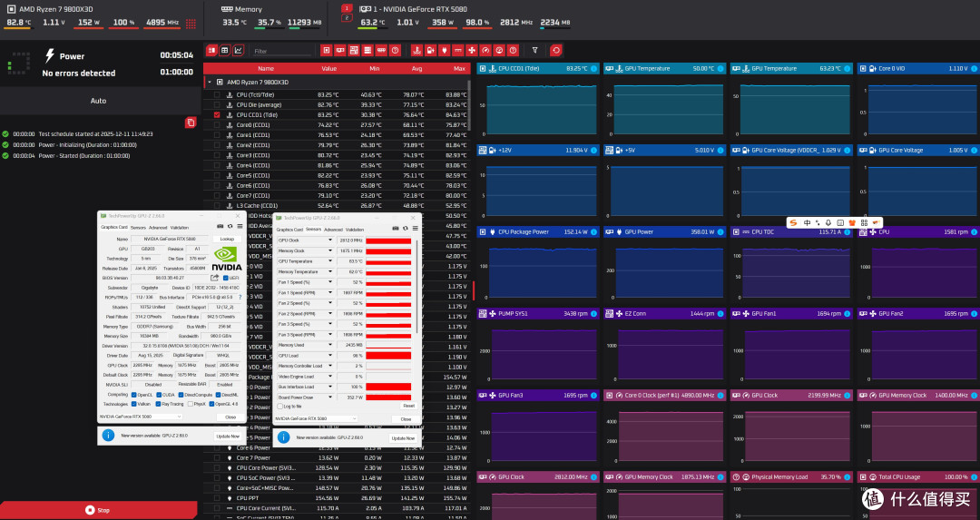This screenshot has height=520, width=980.
Task: Toggle the OpenCL checkbox in GPU-Z
Action: 133,395
